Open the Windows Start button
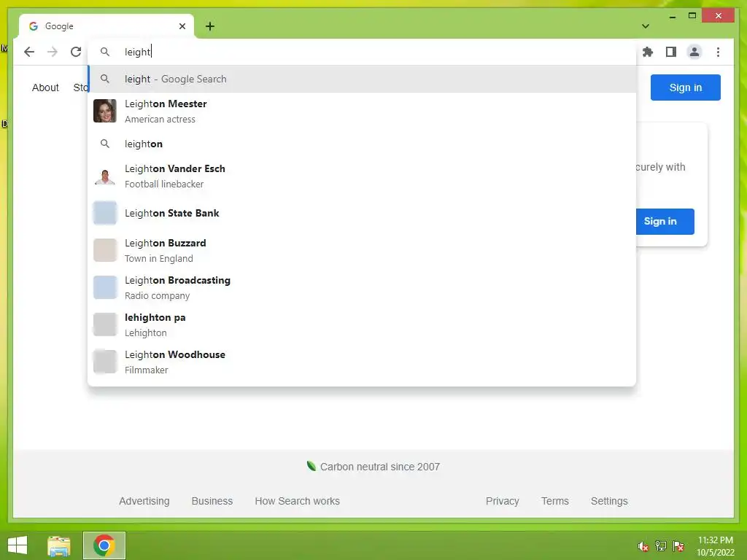The image size is (747, 560). (x=18, y=545)
